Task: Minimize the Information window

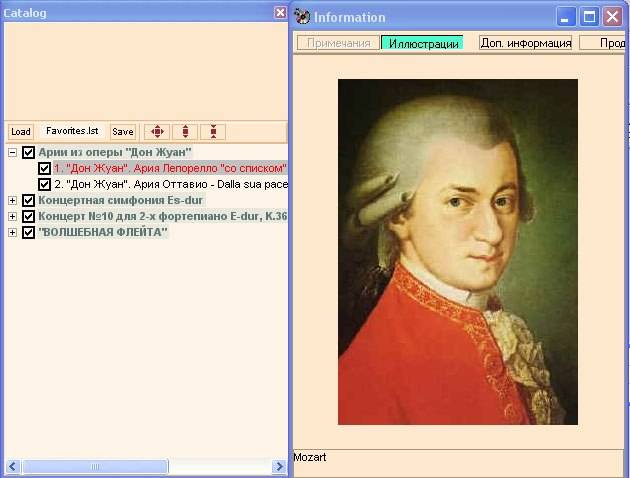Action: click(x=567, y=17)
